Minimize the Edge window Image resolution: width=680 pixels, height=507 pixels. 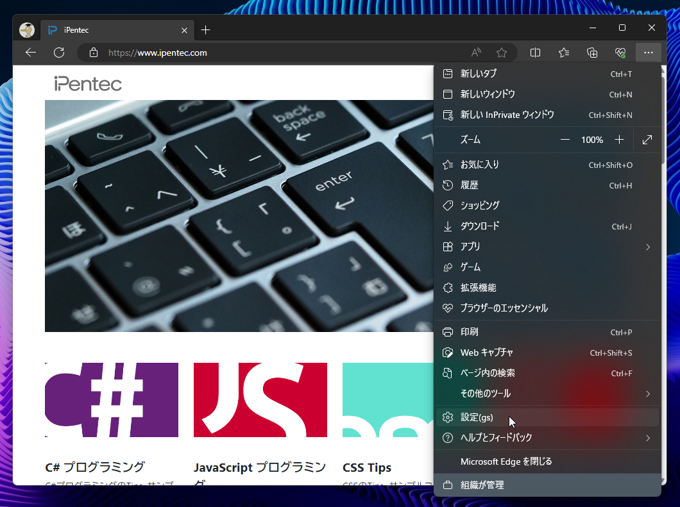coord(593,28)
